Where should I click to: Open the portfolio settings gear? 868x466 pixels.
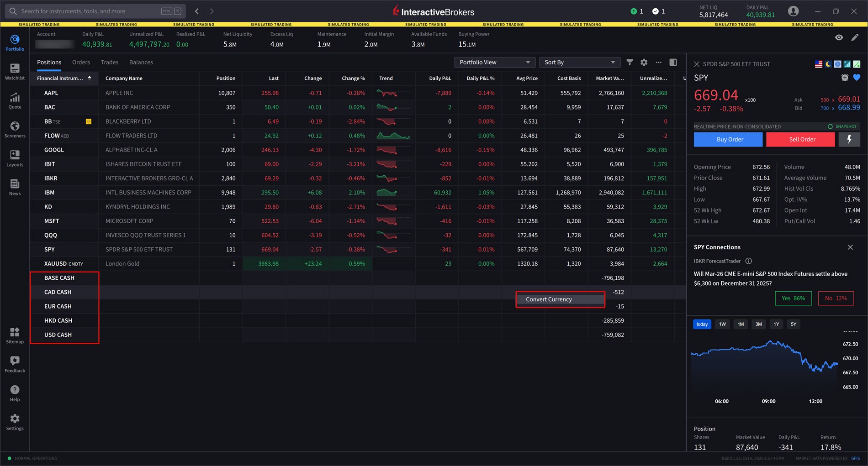point(644,62)
